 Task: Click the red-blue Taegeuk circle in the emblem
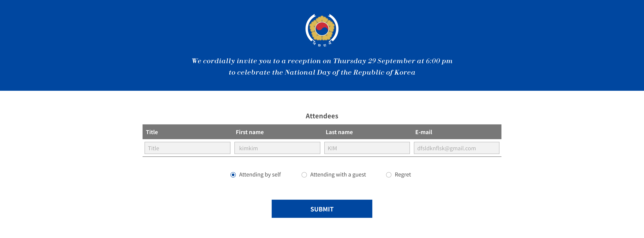[x=322, y=29]
